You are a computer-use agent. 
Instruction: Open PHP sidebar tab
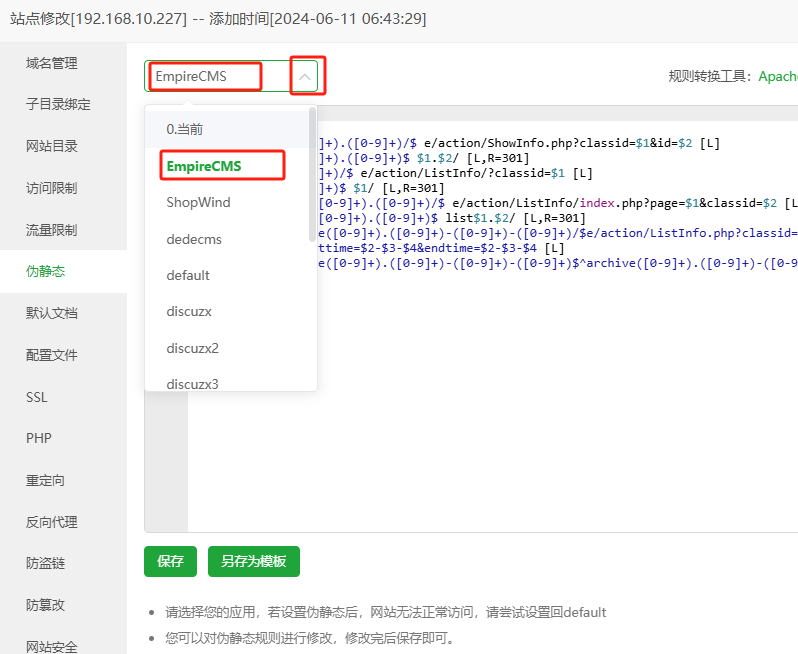(x=63, y=438)
